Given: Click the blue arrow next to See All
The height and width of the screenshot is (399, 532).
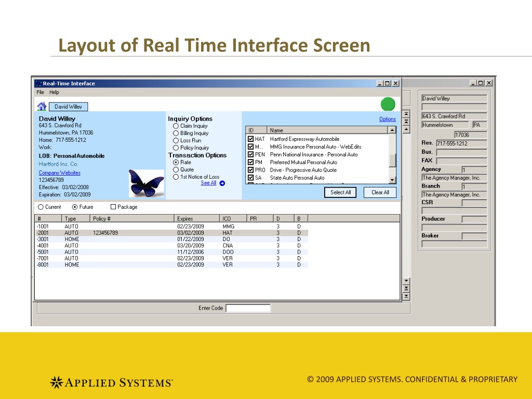Looking at the screenshot, I should 222,183.
